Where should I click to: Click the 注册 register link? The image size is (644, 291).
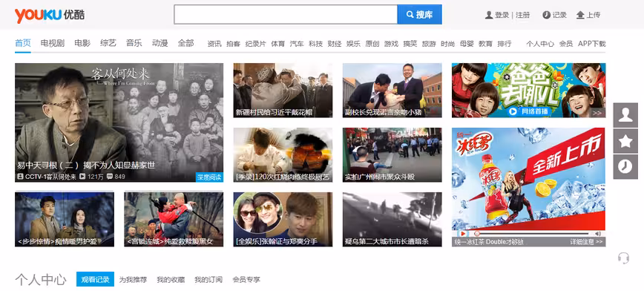523,15
